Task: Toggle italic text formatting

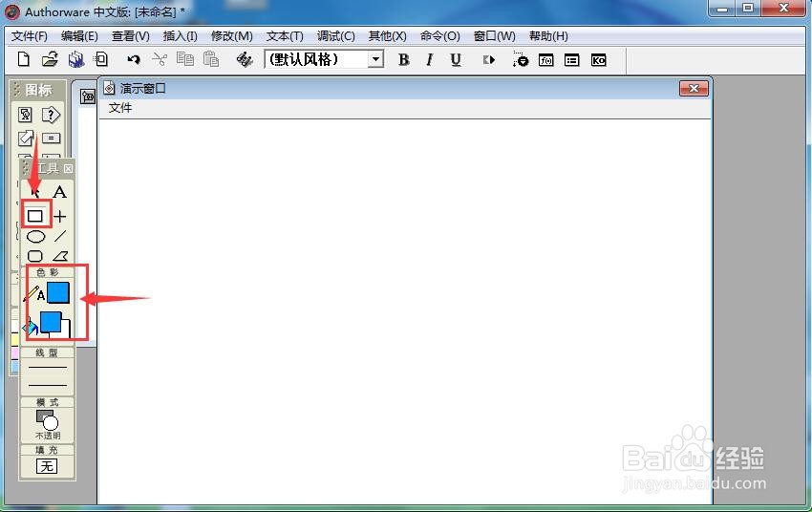Action: (x=429, y=60)
